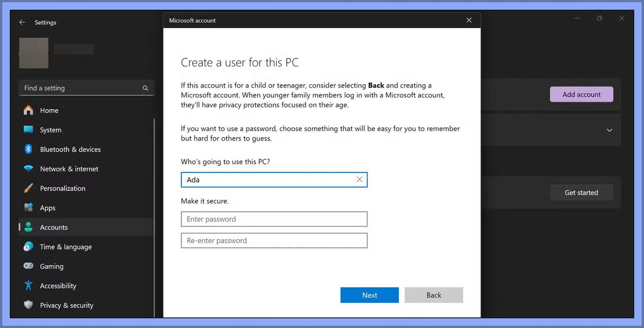Image resolution: width=644 pixels, height=328 pixels.
Task: Click the Settings back arrow icon
Action: click(x=22, y=22)
